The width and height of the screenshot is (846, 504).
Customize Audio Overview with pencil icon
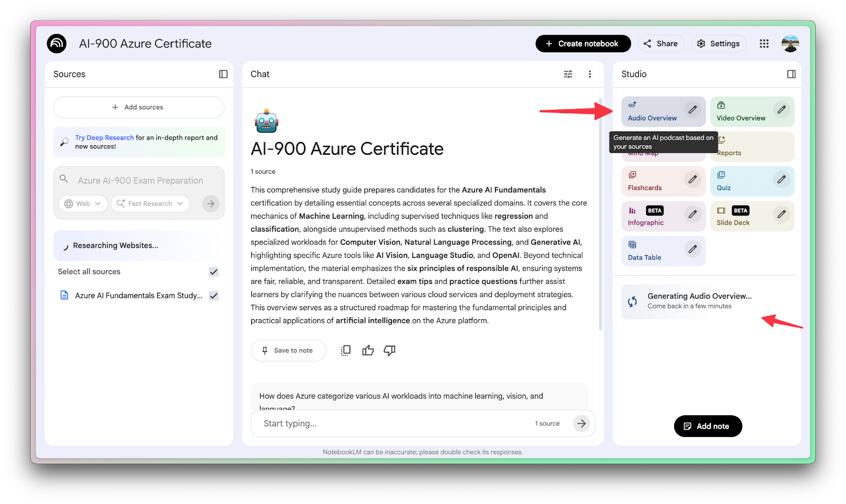(692, 109)
